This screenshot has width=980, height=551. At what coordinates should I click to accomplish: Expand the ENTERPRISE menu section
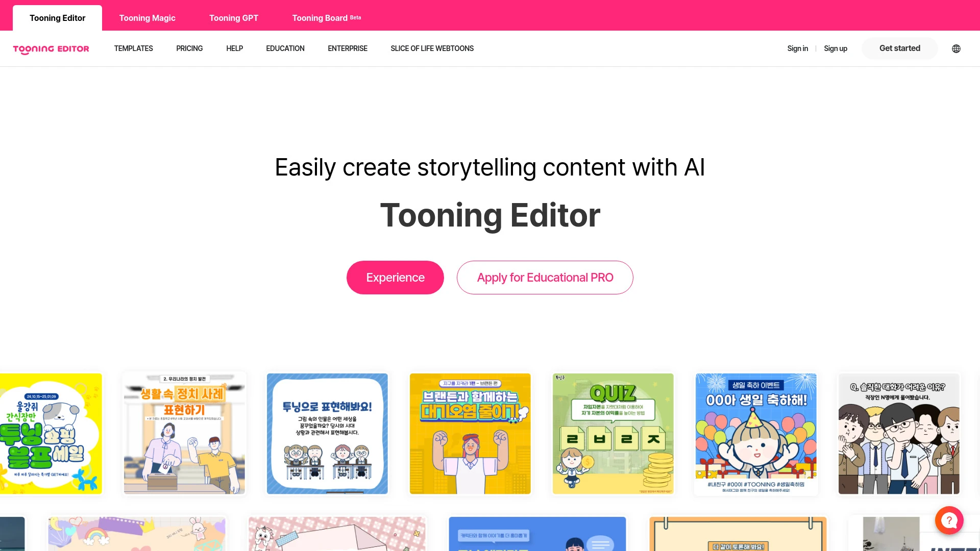tap(347, 48)
